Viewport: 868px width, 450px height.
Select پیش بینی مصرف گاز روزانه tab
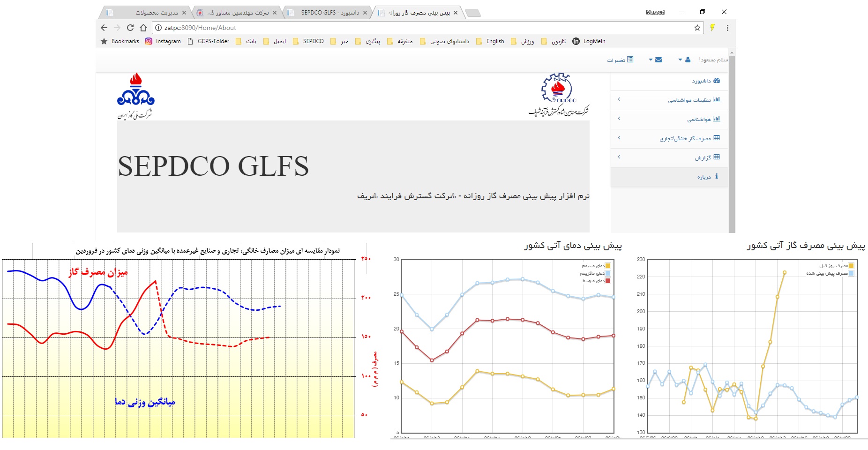click(417, 13)
